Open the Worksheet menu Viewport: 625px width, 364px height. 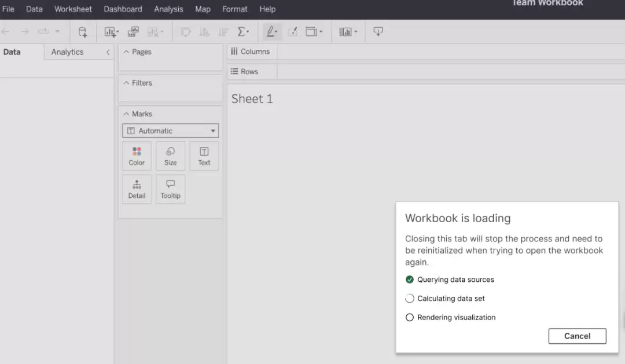[73, 9]
